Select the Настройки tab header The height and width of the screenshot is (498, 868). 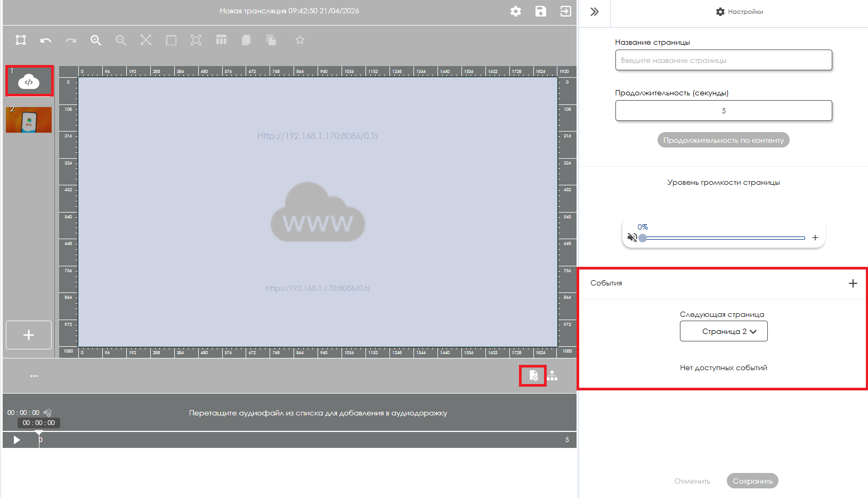739,12
